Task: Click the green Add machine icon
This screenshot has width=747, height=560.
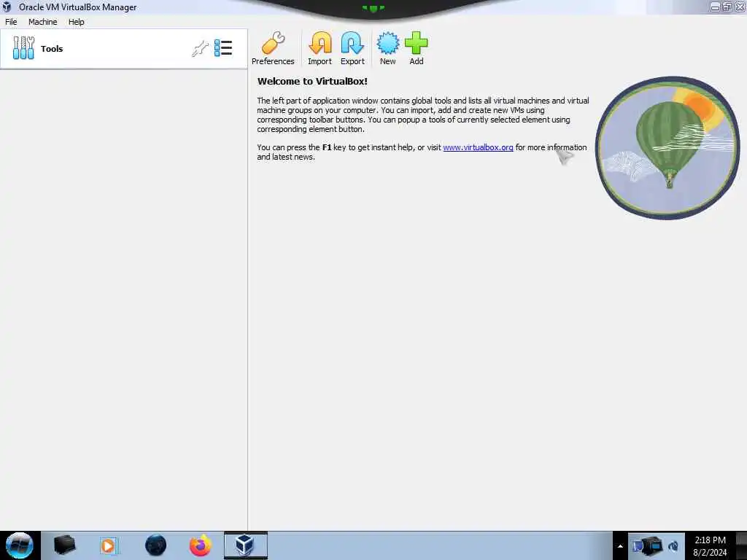Action: point(417,48)
